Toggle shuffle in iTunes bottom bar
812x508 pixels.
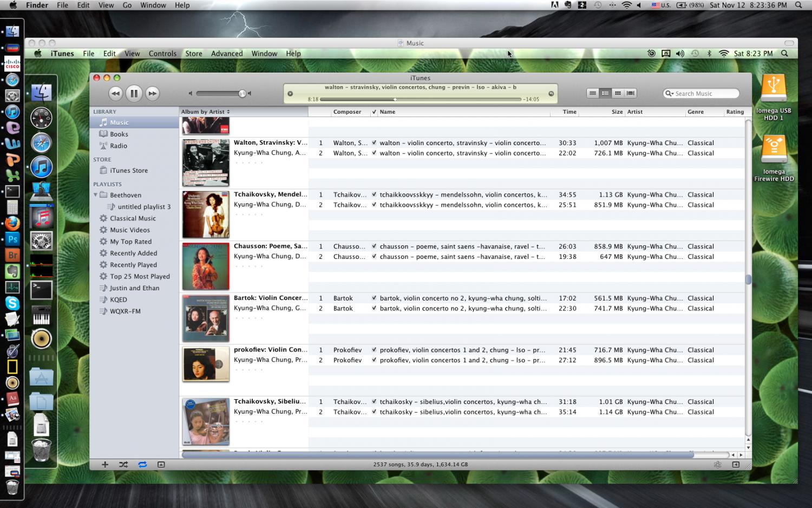[x=123, y=465]
